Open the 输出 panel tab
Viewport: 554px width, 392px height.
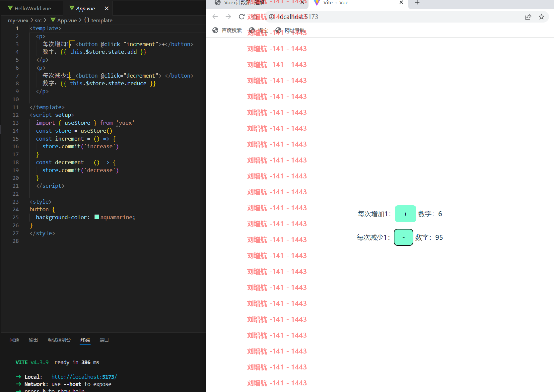pos(33,340)
